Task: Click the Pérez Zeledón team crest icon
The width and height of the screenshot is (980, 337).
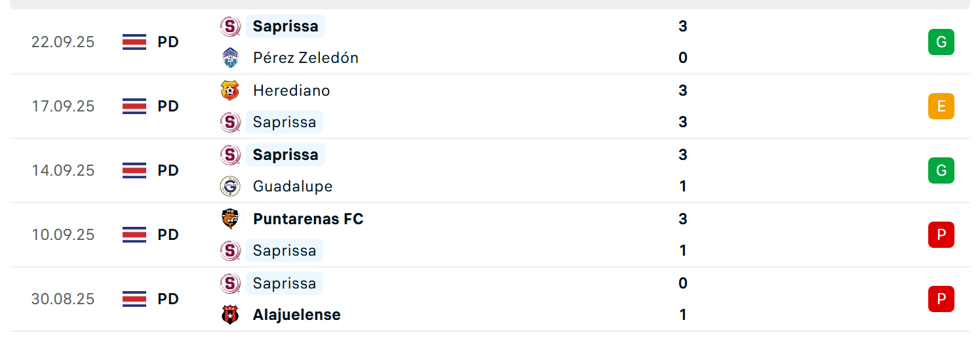Action: [x=230, y=58]
